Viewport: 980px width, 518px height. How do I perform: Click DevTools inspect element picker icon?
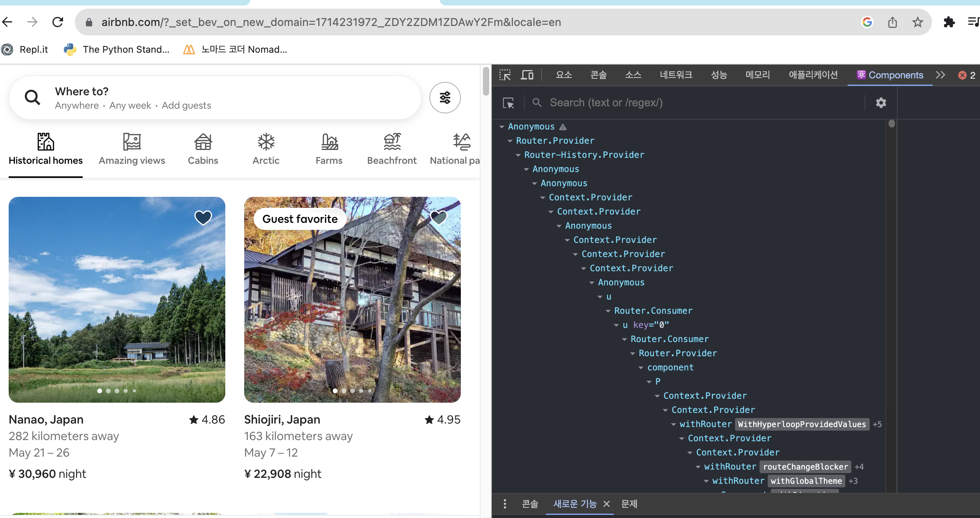(505, 75)
